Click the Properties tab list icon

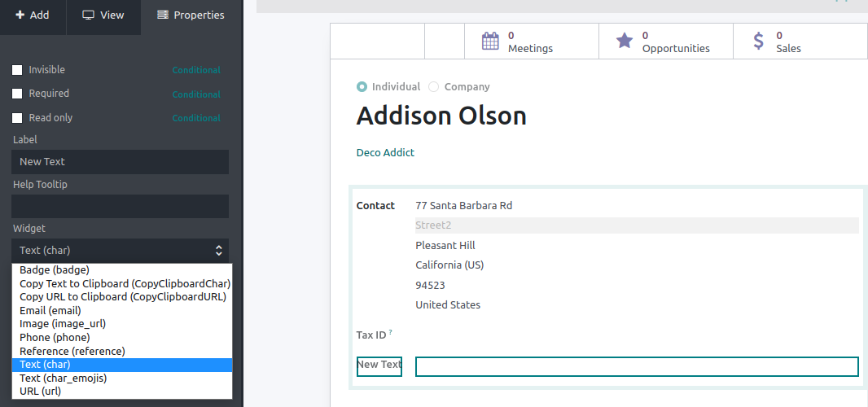click(163, 15)
